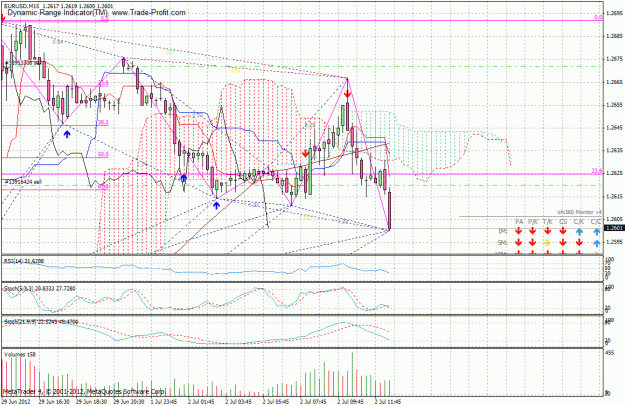Viewport: 625px width, 406px height.
Task: Click the CS red arrow in the SM row
Action: point(562,242)
